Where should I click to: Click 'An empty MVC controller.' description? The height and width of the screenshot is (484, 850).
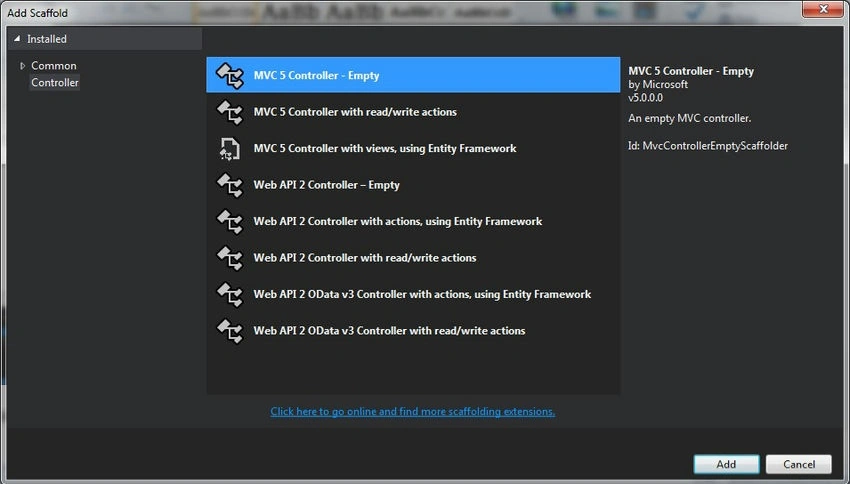tap(690, 118)
